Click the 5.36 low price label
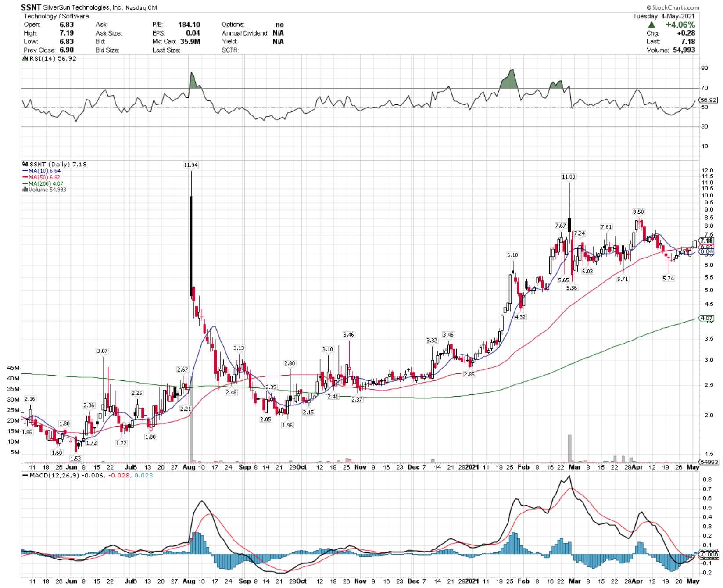Image resolution: width=723 pixels, height=588 pixels. coord(572,288)
